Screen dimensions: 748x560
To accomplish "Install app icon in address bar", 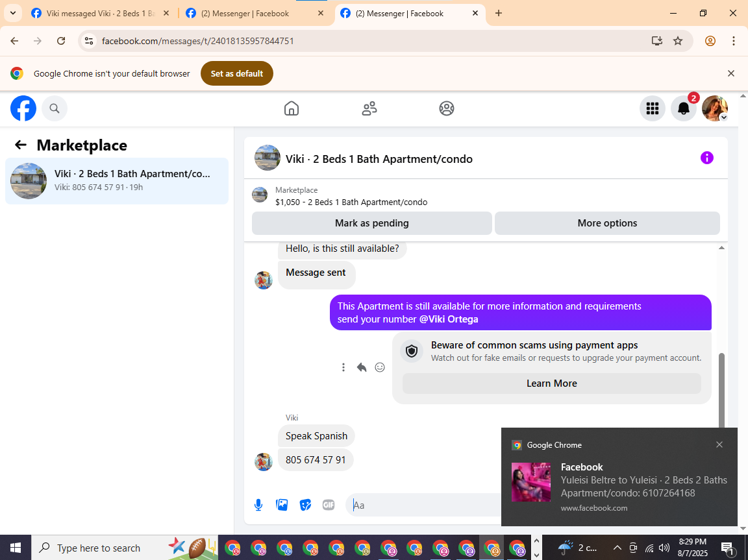I will pyautogui.click(x=657, y=41).
